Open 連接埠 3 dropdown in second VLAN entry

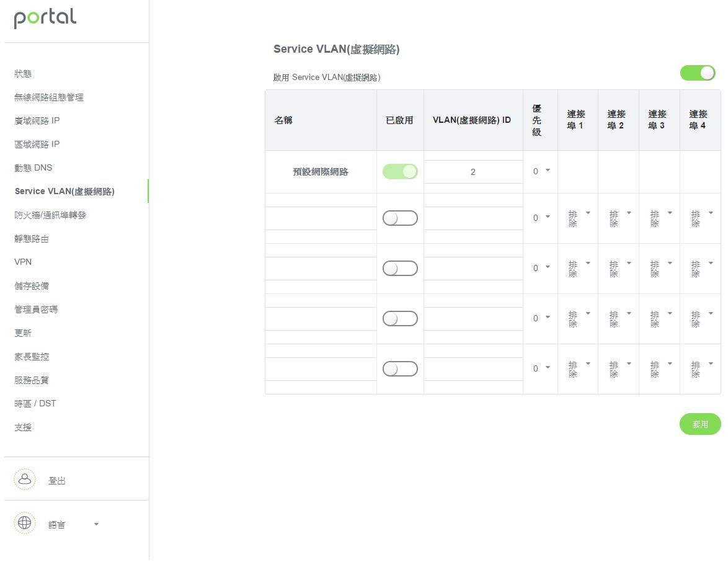point(660,218)
